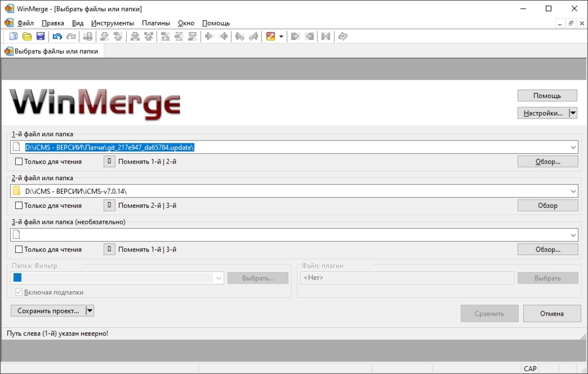Open the arrow next to Сохранить проект
The image size is (588, 374).
point(90,311)
